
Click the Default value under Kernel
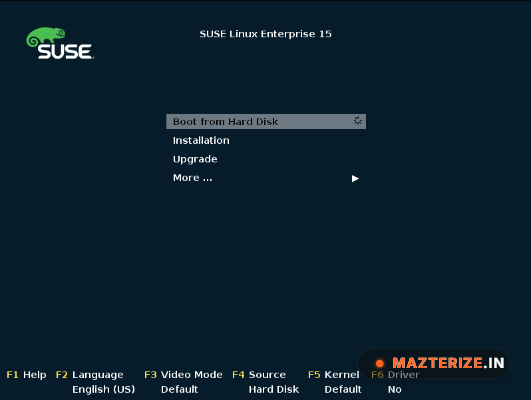pyautogui.click(x=343, y=390)
